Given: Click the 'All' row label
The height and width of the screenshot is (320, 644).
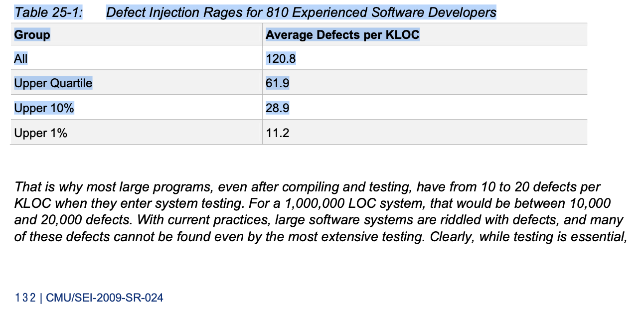Looking at the screenshot, I should (21, 59).
